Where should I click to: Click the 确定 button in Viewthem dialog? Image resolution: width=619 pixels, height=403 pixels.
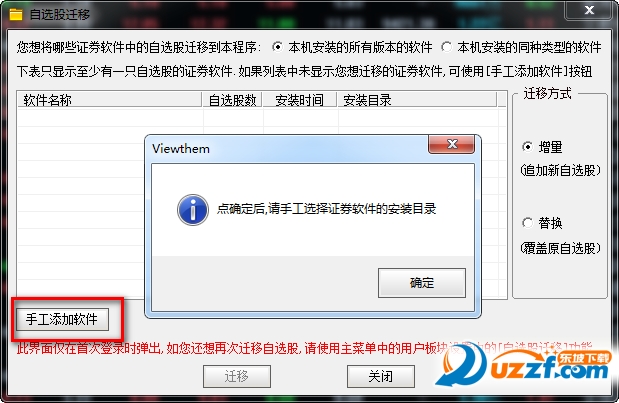(422, 283)
